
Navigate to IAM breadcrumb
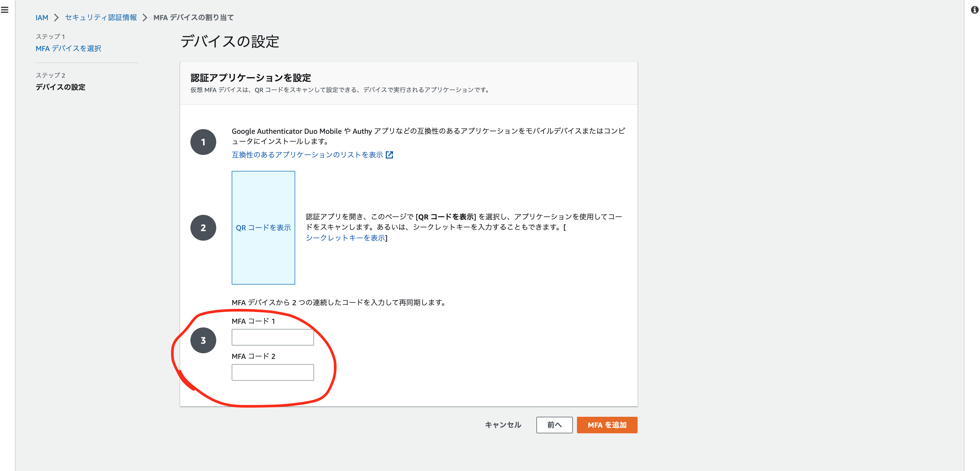(x=42, y=17)
